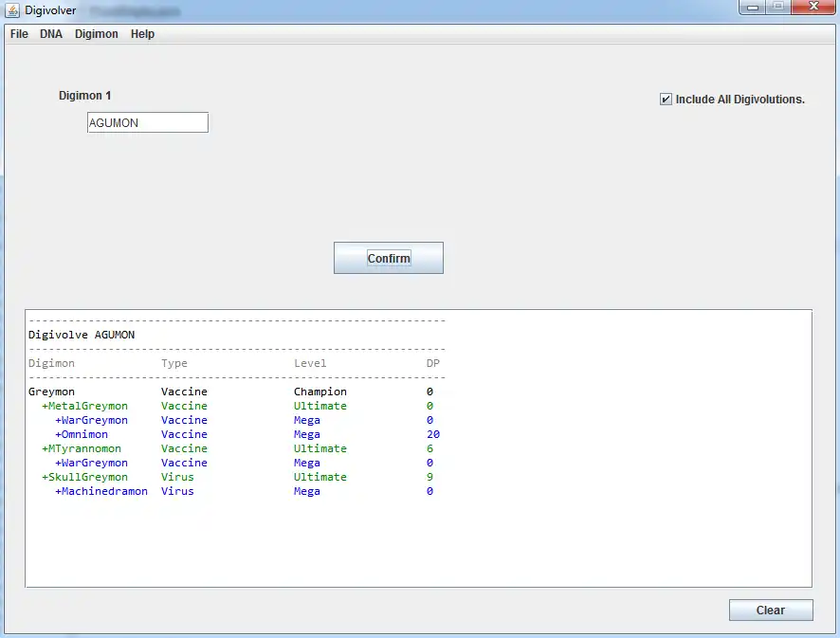Open the DNA menu
The height and width of the screenshot is (638, 840).
(x=51, y=34)
